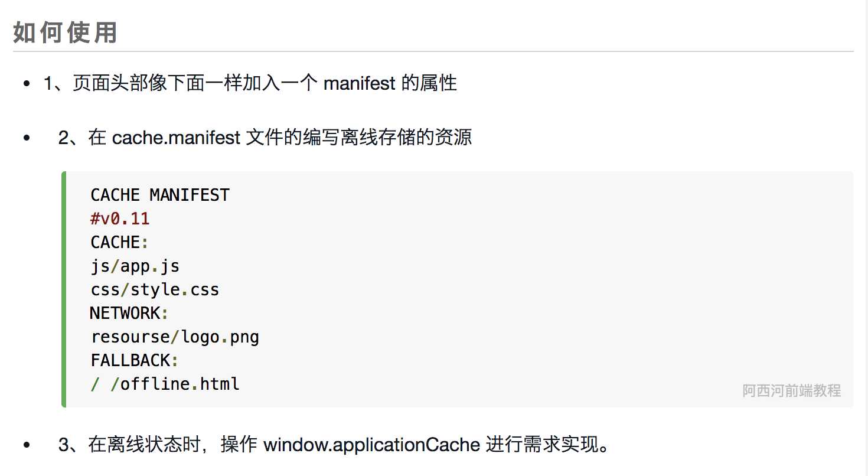The width and height of the screenshot is (868, 476).
Task: Click the green left border of code block
Action: coord(64,289)
